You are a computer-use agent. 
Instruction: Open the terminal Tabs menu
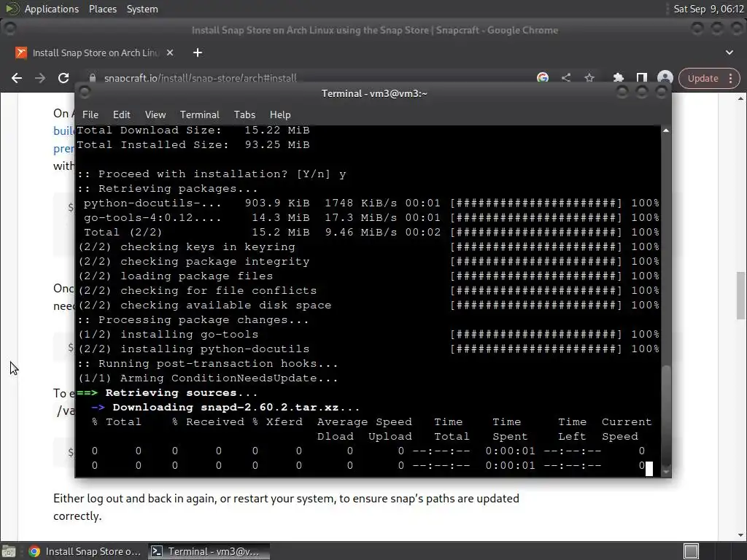click(244, 114)
